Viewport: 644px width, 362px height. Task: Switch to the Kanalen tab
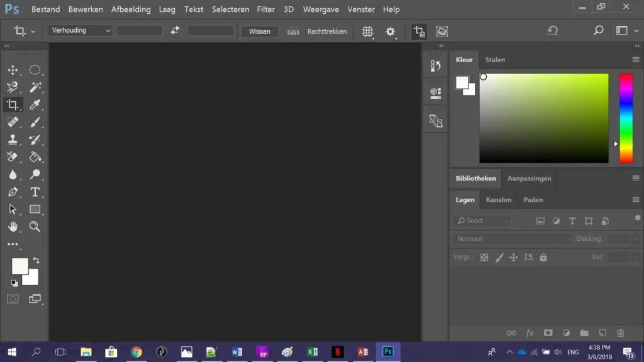[498, 200]
